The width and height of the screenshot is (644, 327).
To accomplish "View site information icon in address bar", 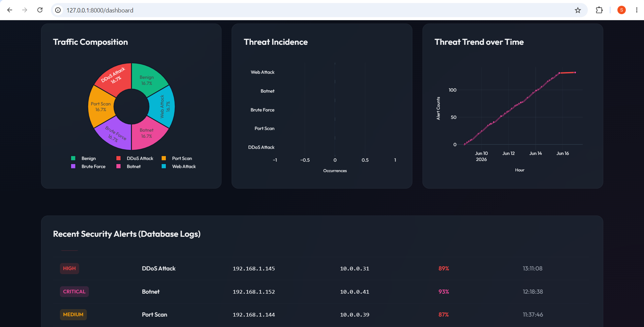I will 58,10.
